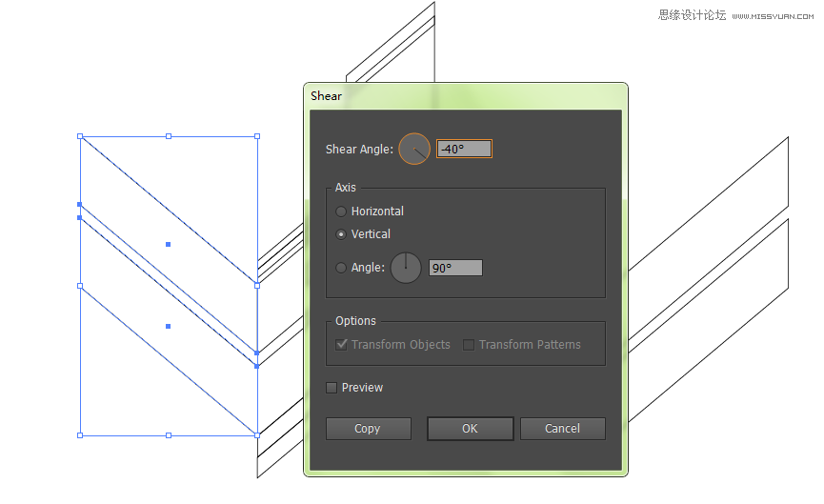Click the lower center point of selected shape
This screenshot has height=504, width=824.
point(169,327)
